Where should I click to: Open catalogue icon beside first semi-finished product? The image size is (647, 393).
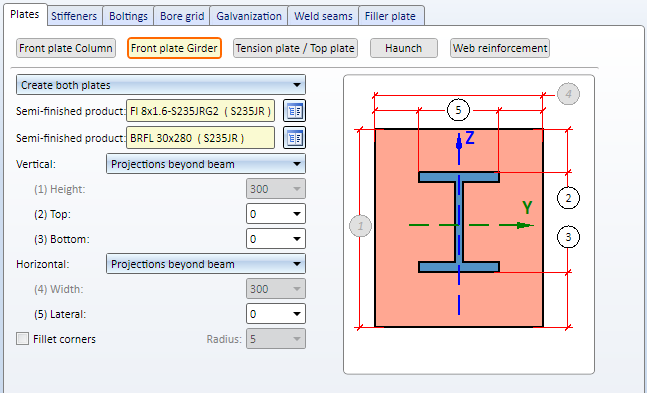(x=294, y=111)
